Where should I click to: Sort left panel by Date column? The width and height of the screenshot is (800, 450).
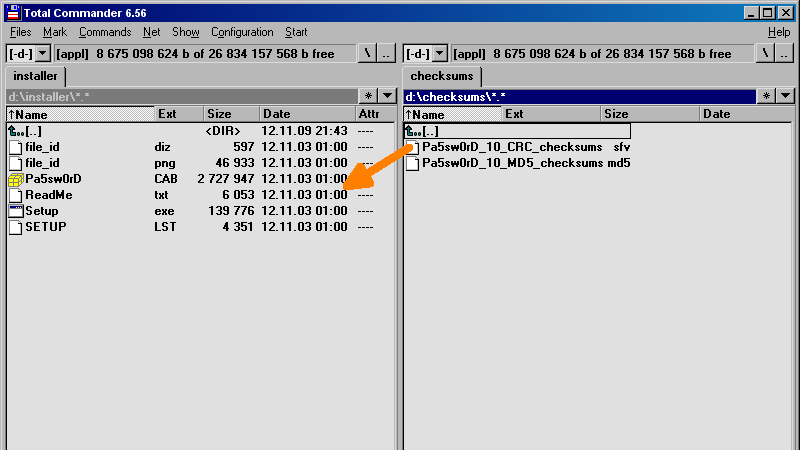tap(308, 114)
